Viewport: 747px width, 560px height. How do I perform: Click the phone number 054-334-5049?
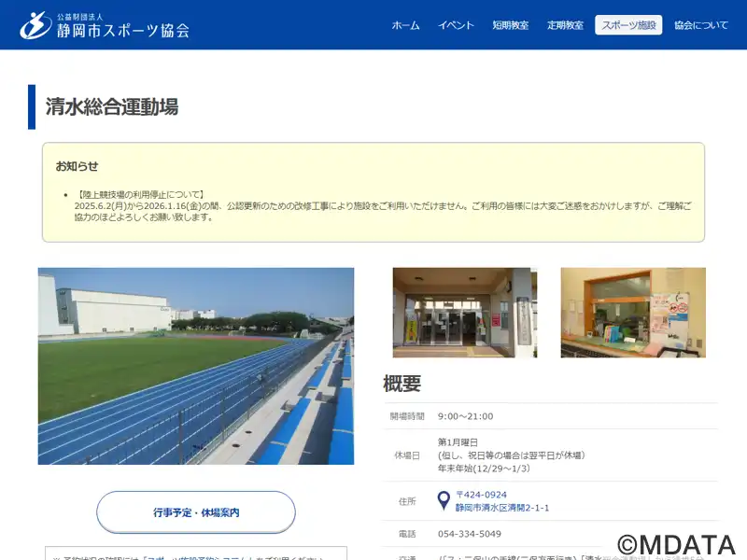click(470, 534)
